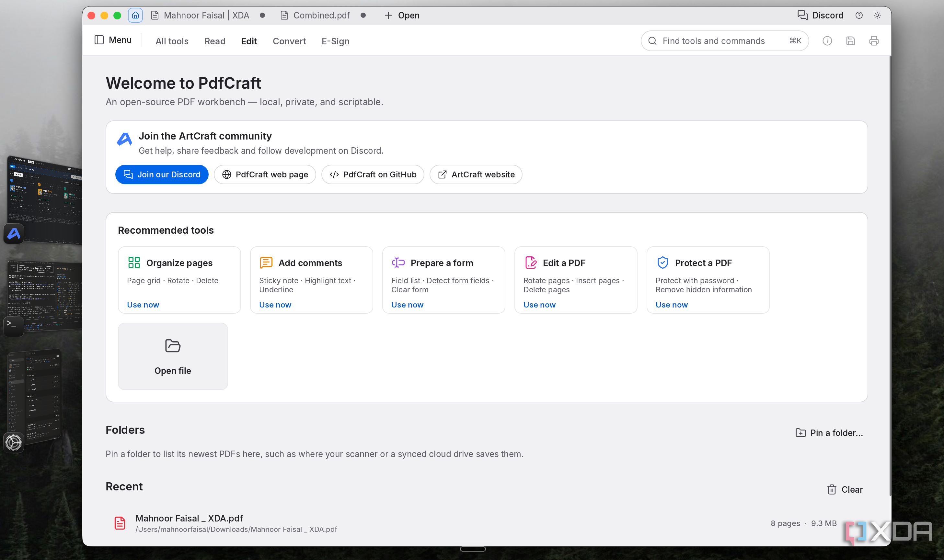The image size is (944, 560).
Task: Click the System Settings gear in Stage Manager
Action: coord(14,442)
